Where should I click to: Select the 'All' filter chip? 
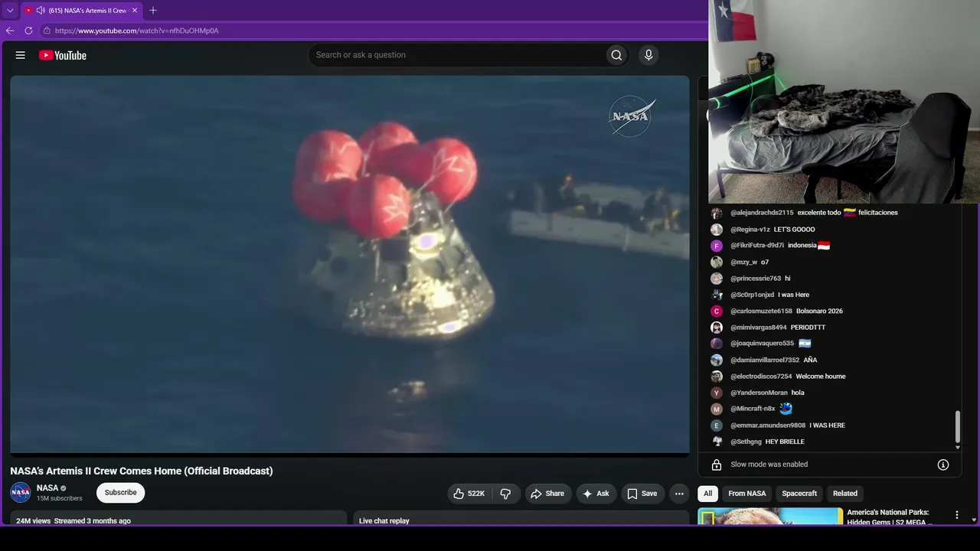[708, 494]
